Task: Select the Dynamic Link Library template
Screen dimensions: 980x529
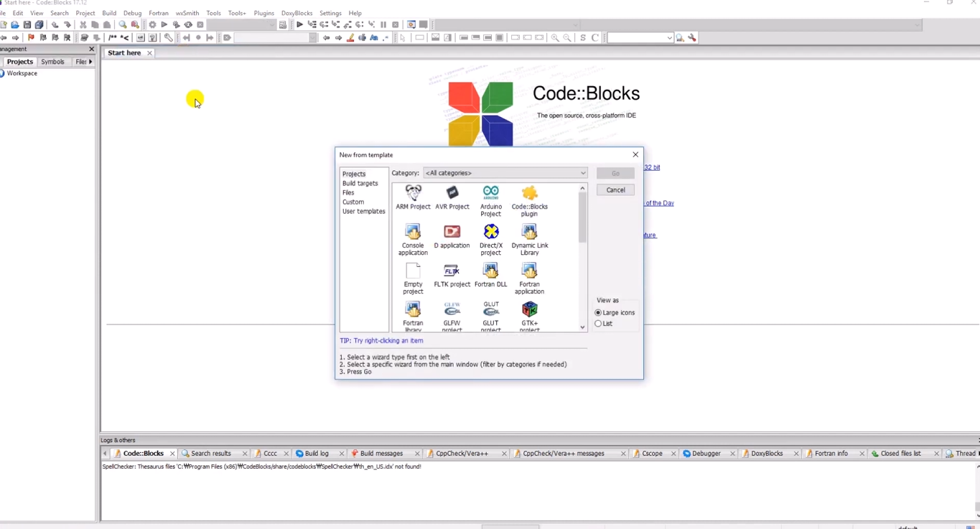Action: [530, 240]
